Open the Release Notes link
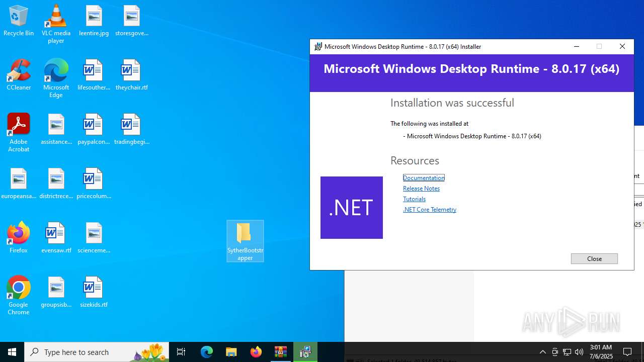644x362 pixels. tap(421, 188)
